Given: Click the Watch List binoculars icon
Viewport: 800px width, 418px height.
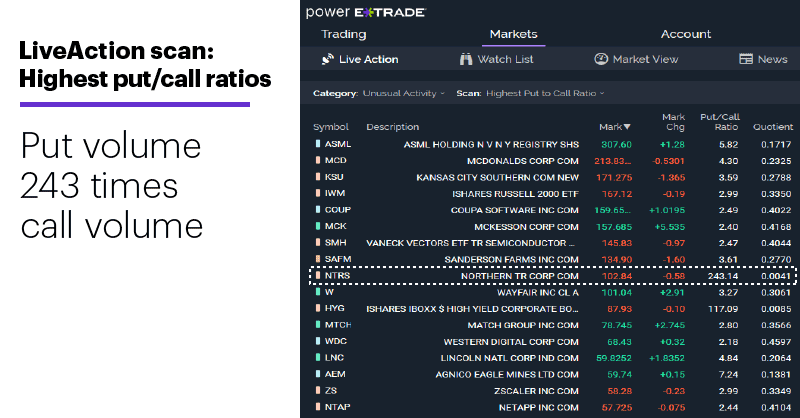Looking at the screenshot, I should 466,59.
